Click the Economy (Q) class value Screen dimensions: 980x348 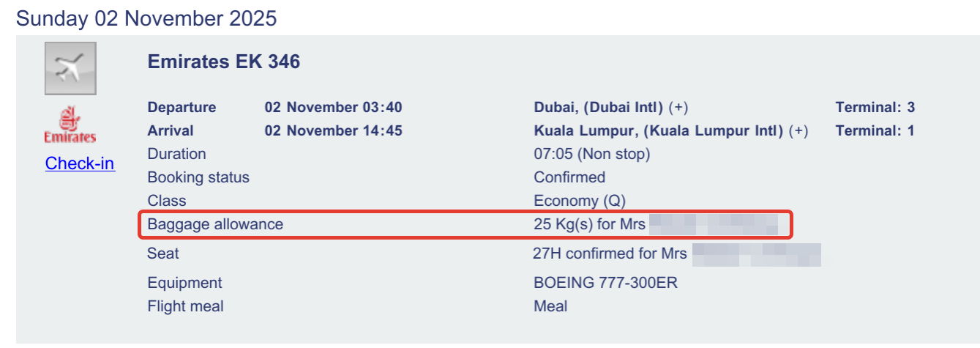(x=580, y=201)
